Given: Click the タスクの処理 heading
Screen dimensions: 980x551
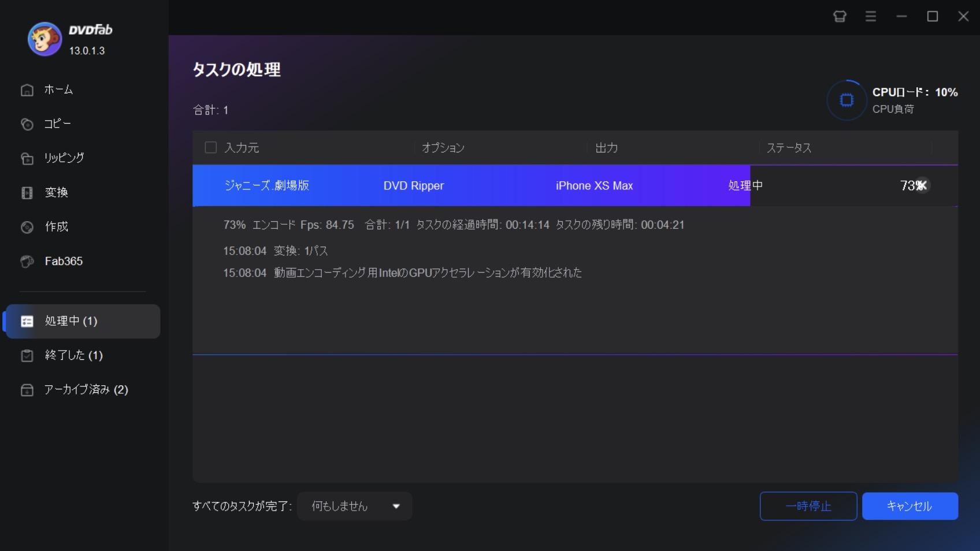Looking at the screenshot, I should (x=236, y=70).
